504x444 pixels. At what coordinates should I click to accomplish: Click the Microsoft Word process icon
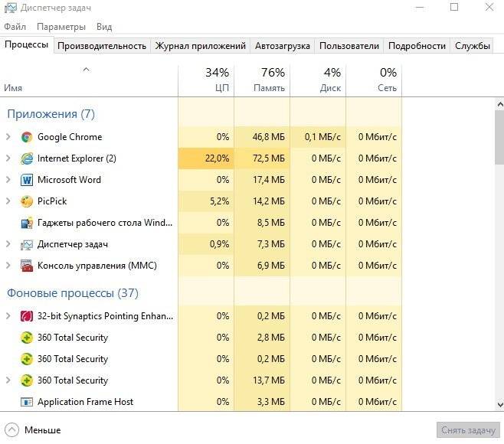click(27, 180)
